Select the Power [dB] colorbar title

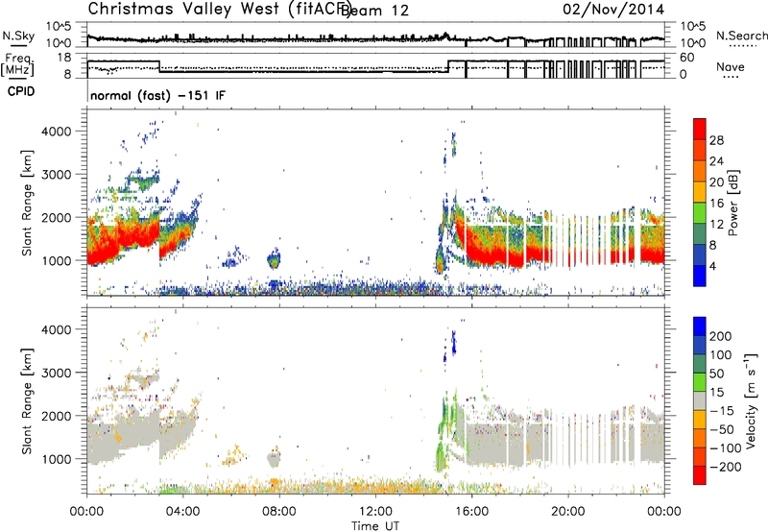pyautogui.click(x=733, y=203)
